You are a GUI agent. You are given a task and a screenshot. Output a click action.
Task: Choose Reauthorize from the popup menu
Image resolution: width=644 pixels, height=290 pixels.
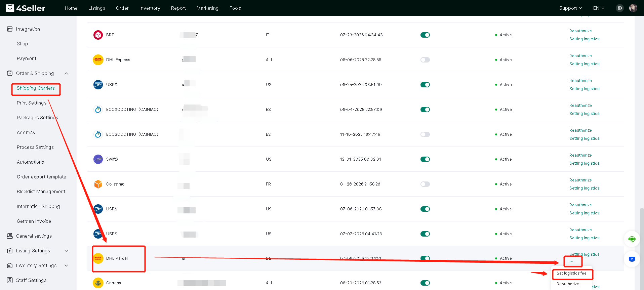(568, 284)
